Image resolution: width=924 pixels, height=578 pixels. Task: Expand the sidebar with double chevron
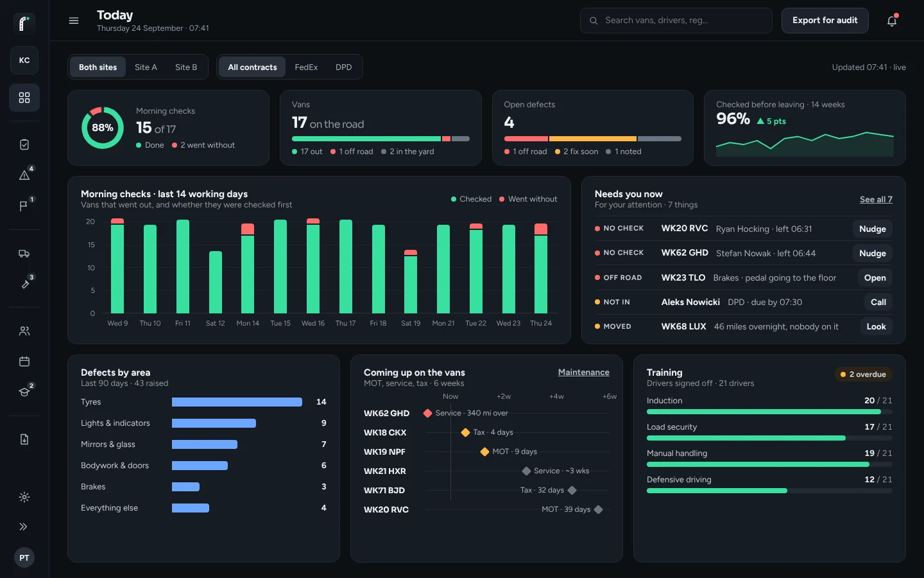24,527
